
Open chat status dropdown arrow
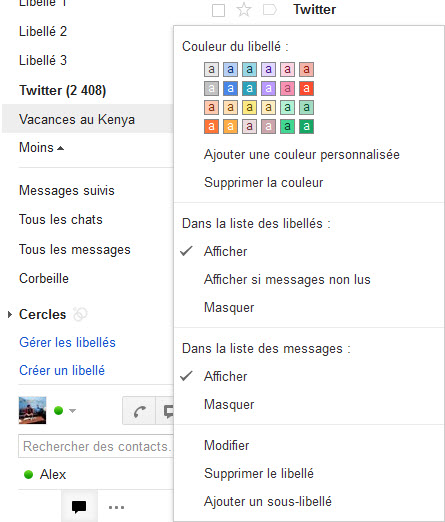tap(72, 411)
